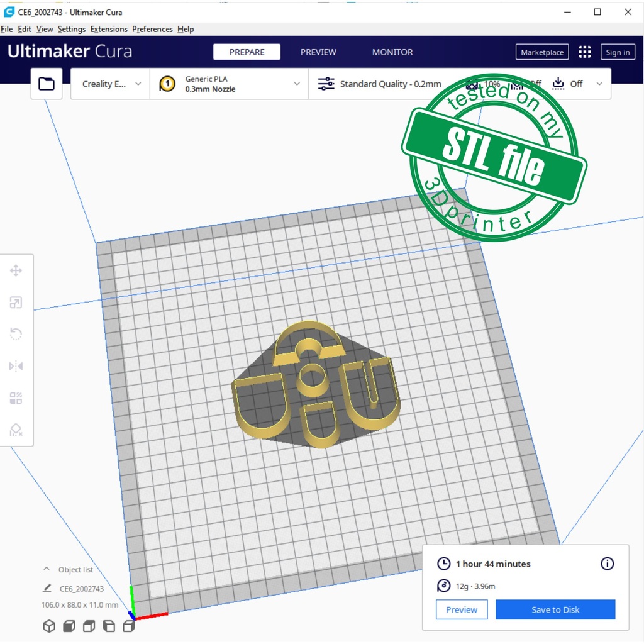The height and width of the screenshot is (644, 644).
Task: Select the Rotate tool in left toolbar
Action: (x=16, y=334)
